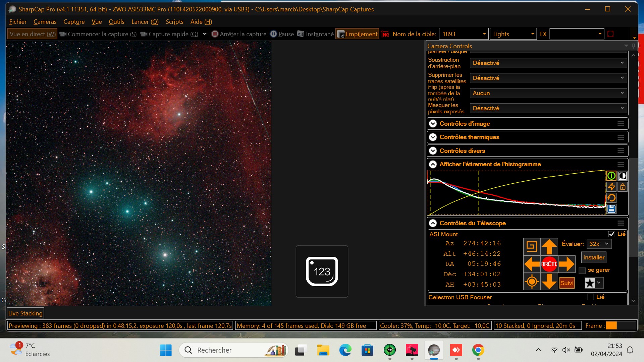
Task: Click the spiral search icon in telescope controls
Action: coord(532,247)
